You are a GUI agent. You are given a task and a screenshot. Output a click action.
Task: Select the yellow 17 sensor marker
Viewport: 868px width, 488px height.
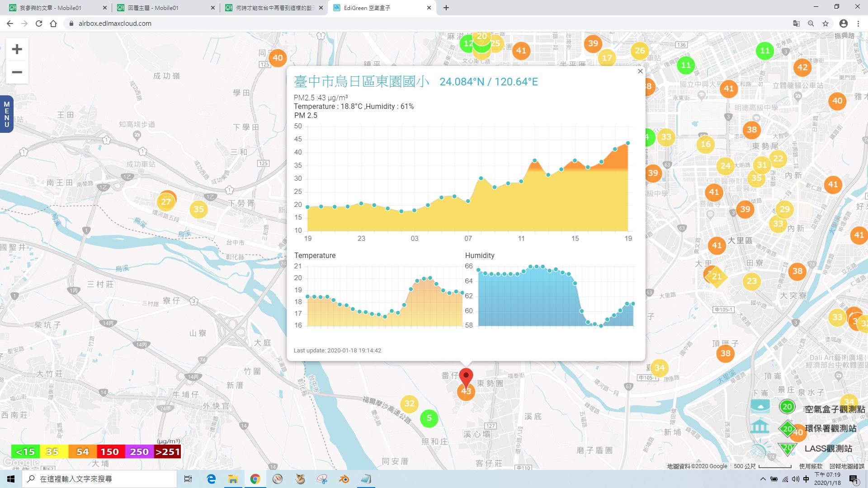pyautogui.click(x=607, y=58)
